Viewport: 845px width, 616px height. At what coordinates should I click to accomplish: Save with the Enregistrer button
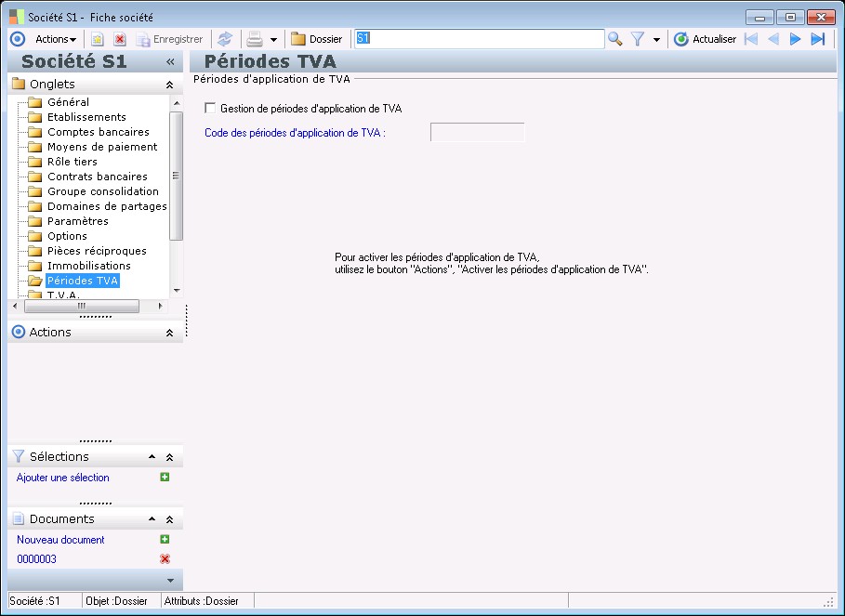(169, 39)
